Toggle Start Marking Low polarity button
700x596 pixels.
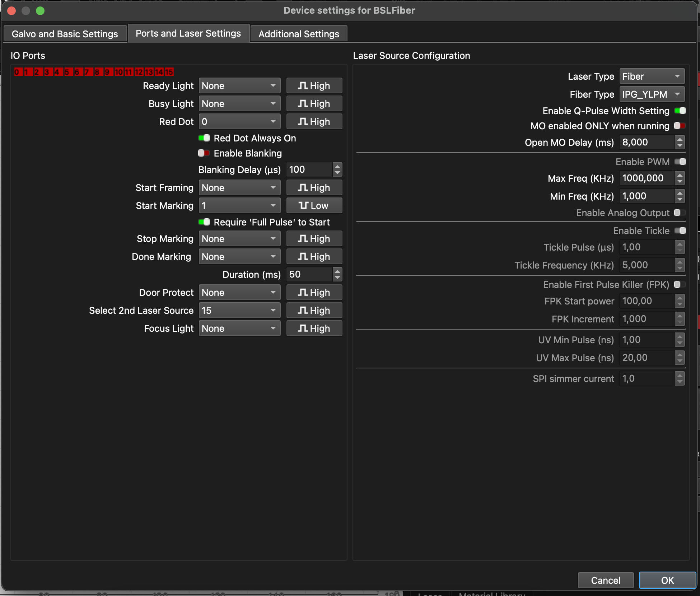pos(314,206)
